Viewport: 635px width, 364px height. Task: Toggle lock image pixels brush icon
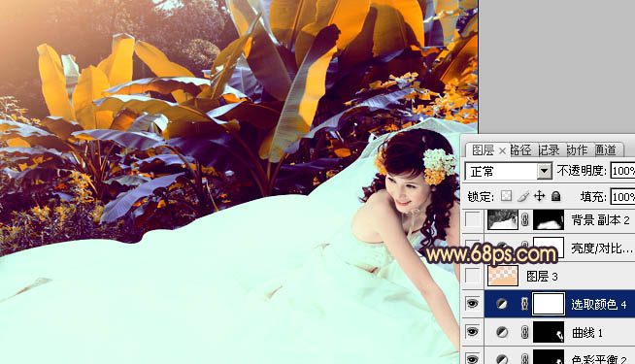522,196
